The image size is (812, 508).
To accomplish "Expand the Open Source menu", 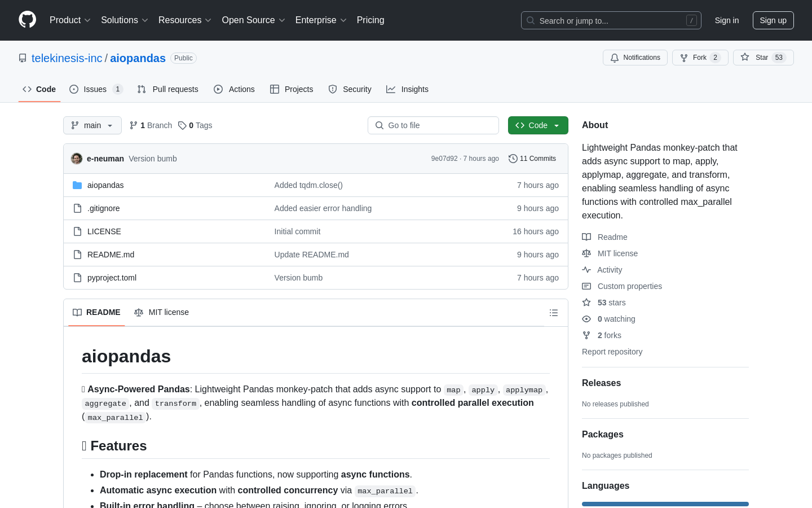I will click(x=254, y=20).
